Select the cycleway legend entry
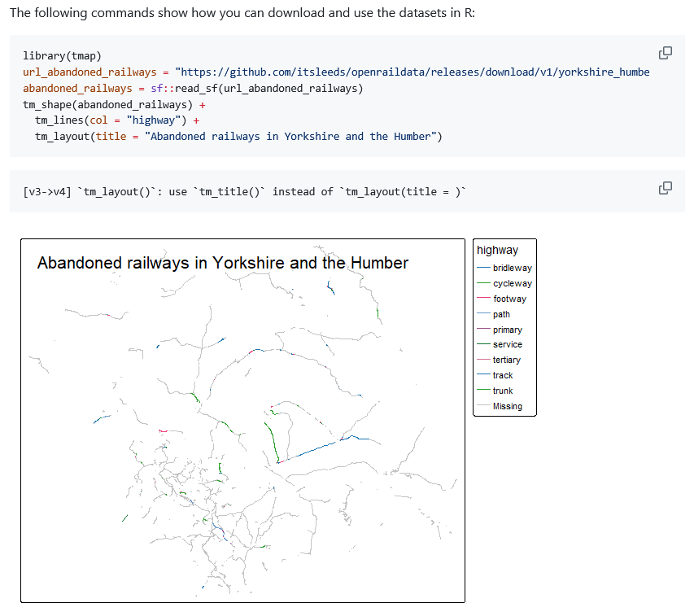This screenshot has width=694, height=616. point(512,283)
